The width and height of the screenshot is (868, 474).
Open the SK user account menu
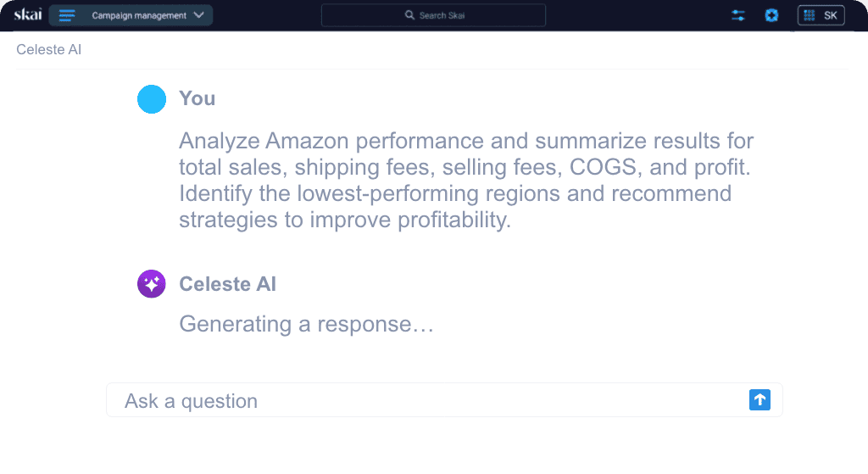[821, 15]
